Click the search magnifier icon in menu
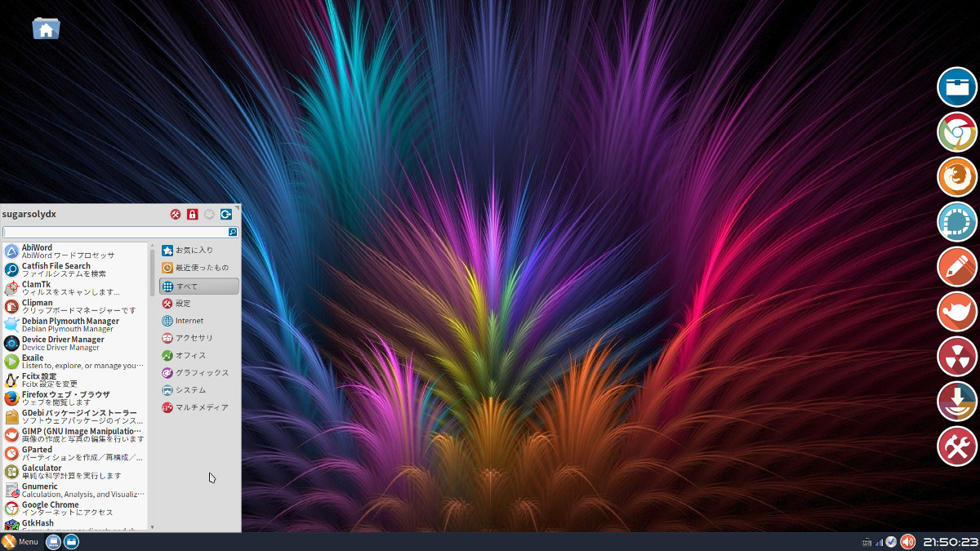The height and width of the screenshot is (551, 980). (233, 233)
